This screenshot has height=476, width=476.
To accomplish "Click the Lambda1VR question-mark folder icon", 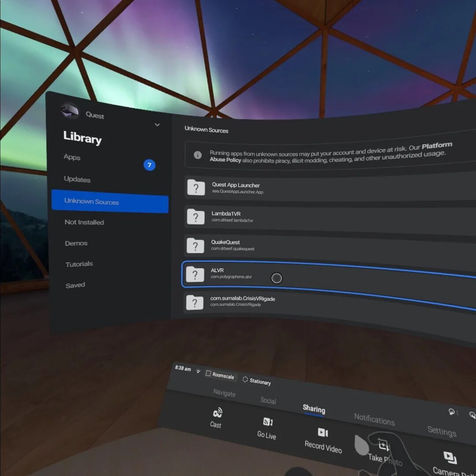I will point(196,216).
